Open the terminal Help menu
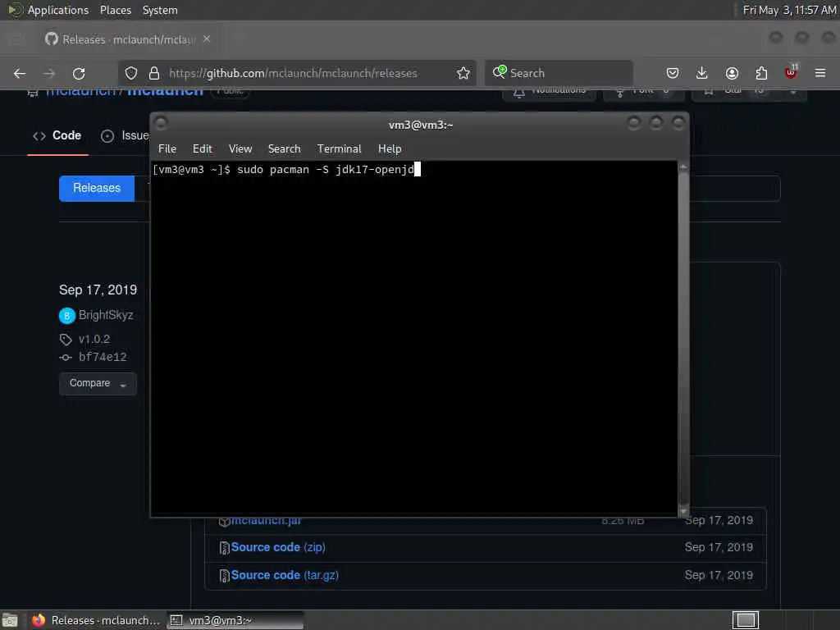Image resolution: width=840 pixels, height=630 pixels. pos(390,149)
